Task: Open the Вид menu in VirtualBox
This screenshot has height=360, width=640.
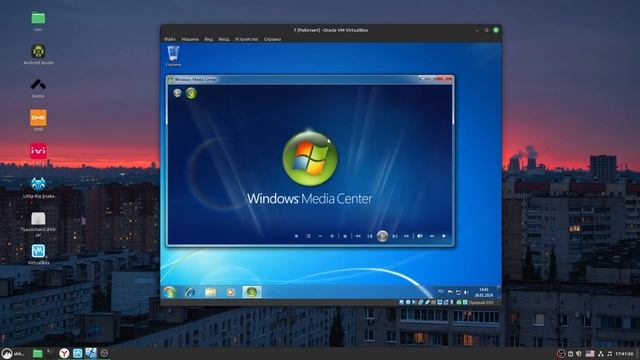Action: click(x=209, y=39)
